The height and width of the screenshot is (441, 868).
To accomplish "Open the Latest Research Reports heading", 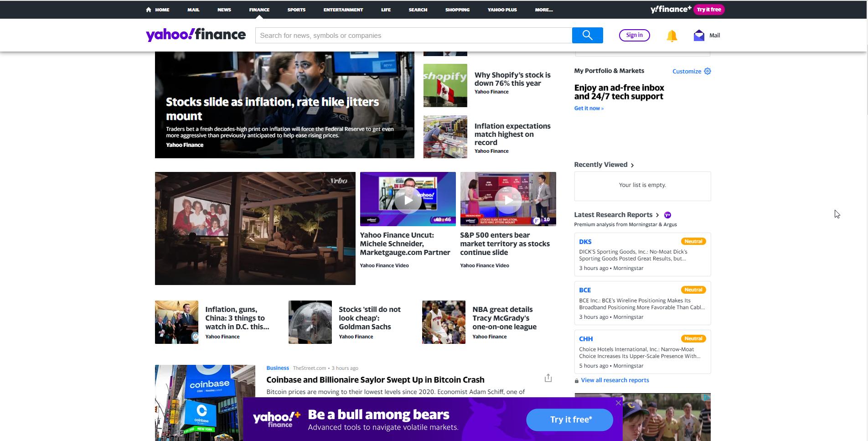I will (x=613, y=215).
